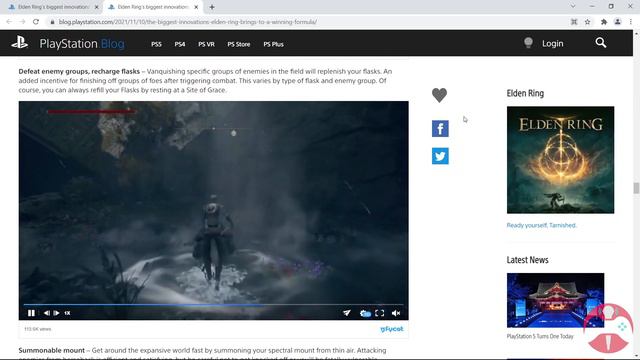Toggle the video HD quality setting
The width and height of the screenshot is (640, 360).
pyautogui.click(x=365, y=313)
